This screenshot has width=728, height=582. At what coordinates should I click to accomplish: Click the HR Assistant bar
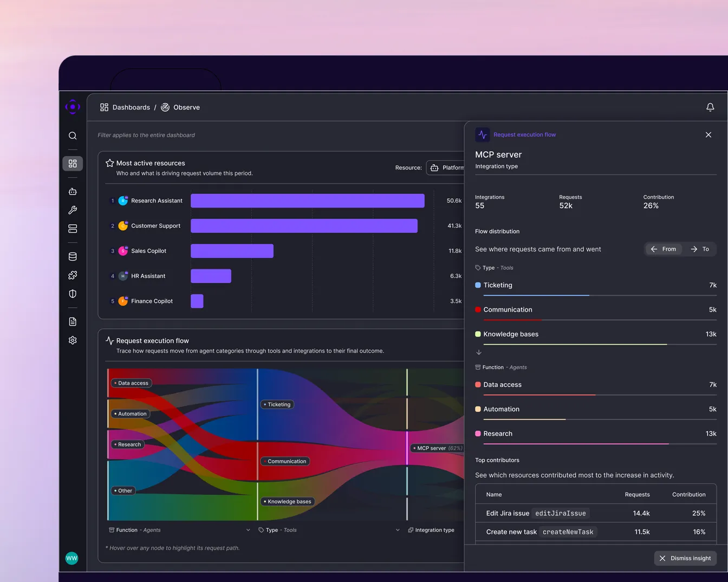[x=211, y=276]
